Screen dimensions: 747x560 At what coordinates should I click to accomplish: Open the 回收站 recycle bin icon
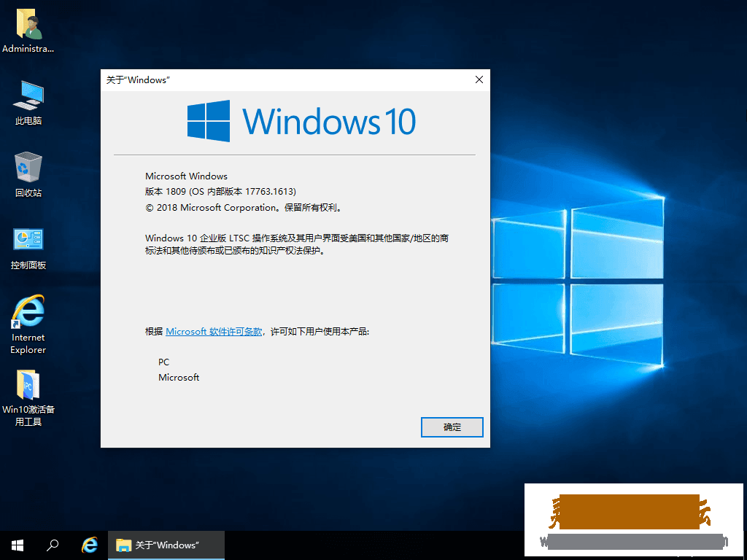coord(28,175)
